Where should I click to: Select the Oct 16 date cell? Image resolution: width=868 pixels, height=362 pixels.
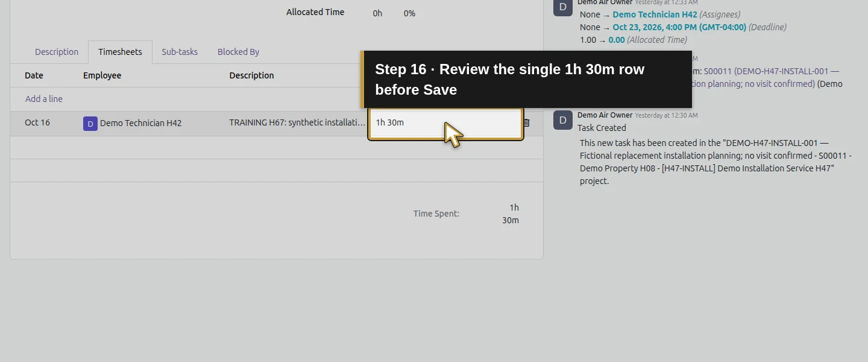37,122
